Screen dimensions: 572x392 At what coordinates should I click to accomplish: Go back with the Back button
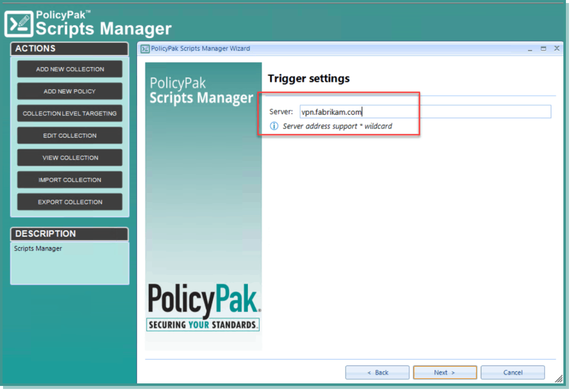click(377, 373)
